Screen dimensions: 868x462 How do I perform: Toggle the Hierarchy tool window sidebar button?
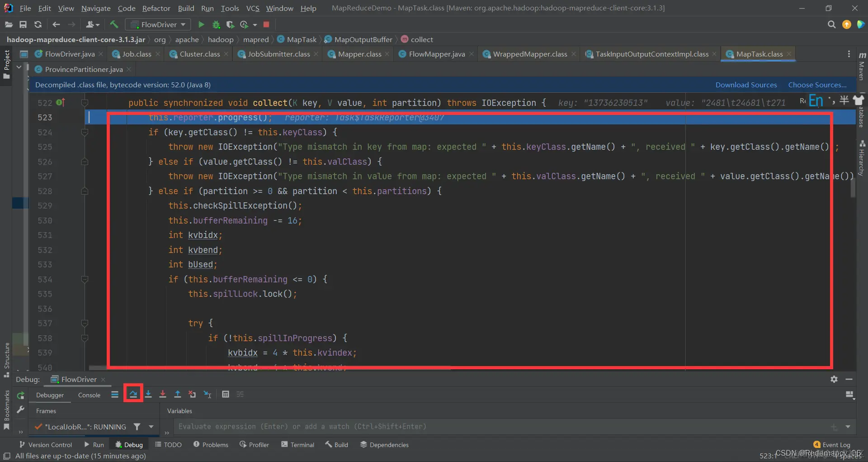(862, 158)
